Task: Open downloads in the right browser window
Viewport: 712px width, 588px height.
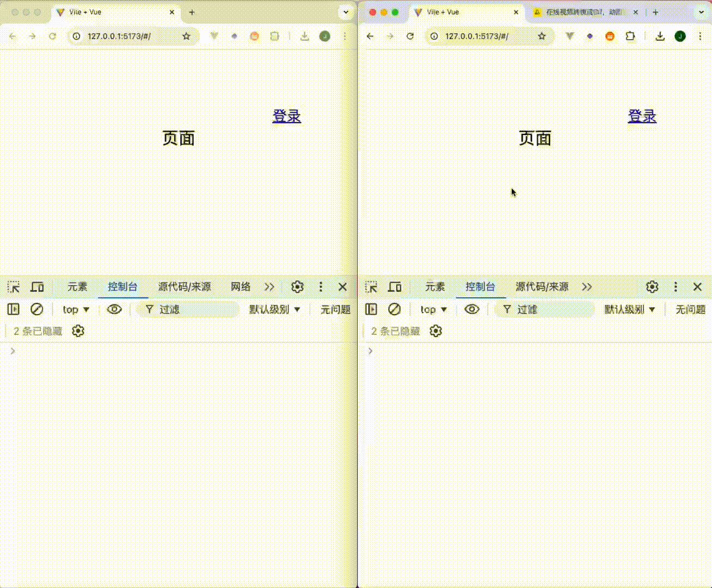Action: point(660,36)
